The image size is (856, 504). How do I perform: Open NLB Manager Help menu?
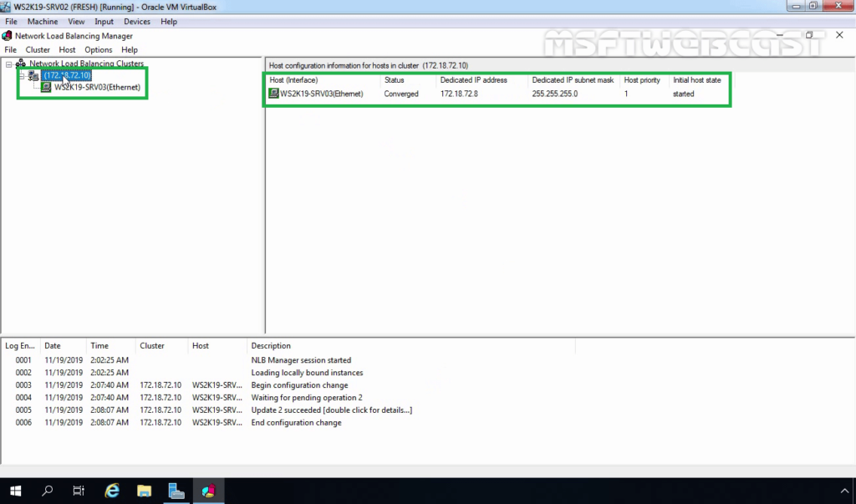(130, 49)
